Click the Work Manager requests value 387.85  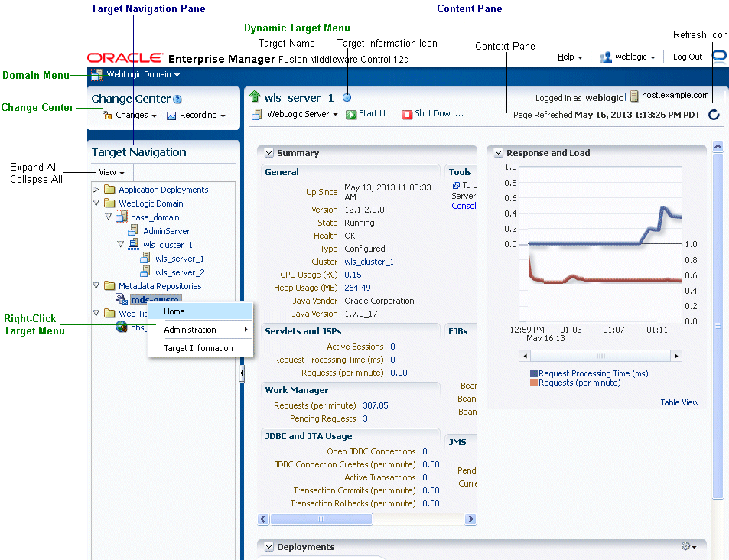(x=375, y=405)
